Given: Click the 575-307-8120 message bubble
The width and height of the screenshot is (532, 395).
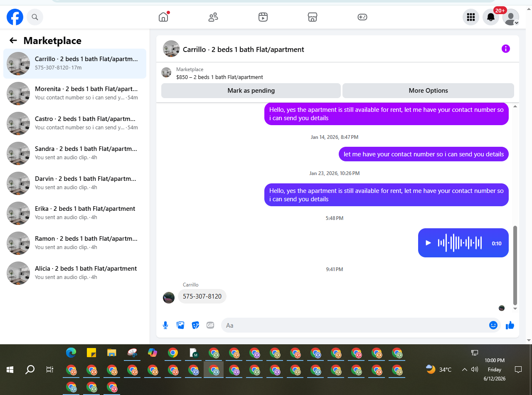Looking at the screenshot, I should pos(202,296).
